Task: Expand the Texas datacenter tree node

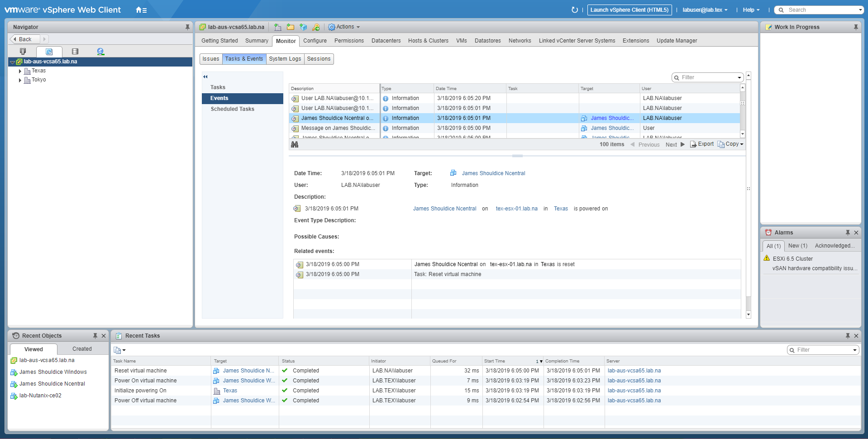Action: (x=20, y=71)
